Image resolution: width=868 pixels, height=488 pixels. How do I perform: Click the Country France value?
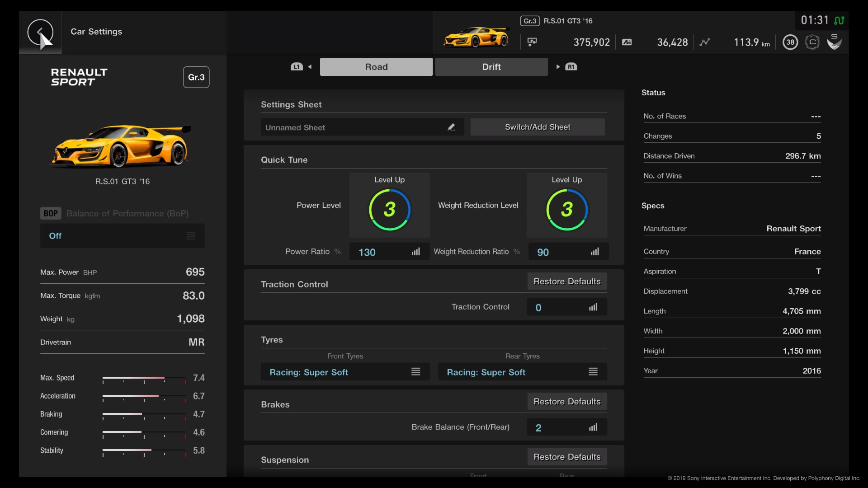807,251
